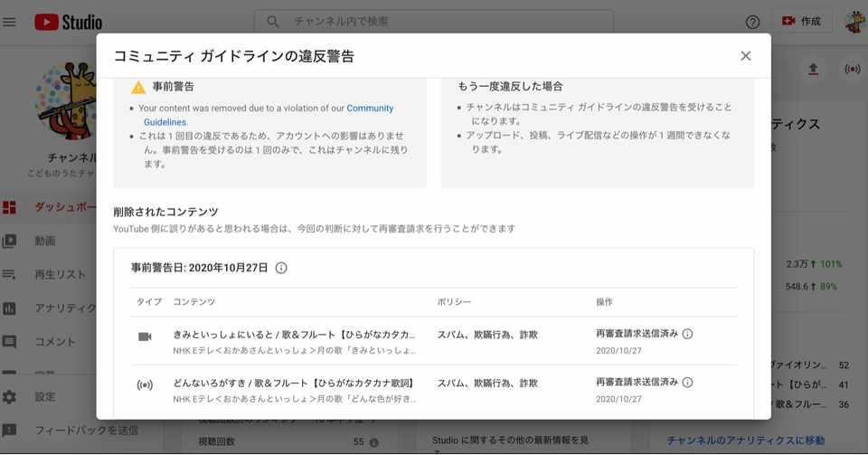Click info icon next to second 再審査請求送信済み
Viewport: 868px width, 455px height.
[x=687, y=382]
